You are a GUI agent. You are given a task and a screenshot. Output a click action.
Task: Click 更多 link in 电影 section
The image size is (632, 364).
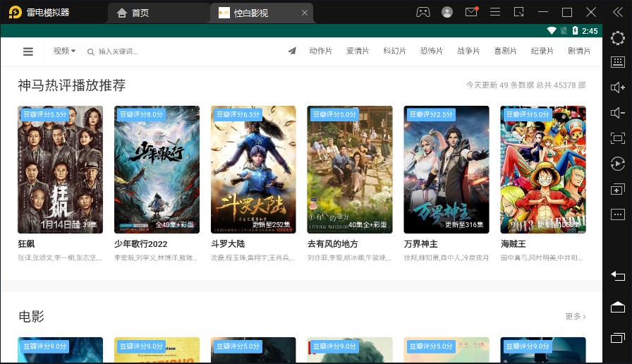pyautogui.click(x=575, y=317)
